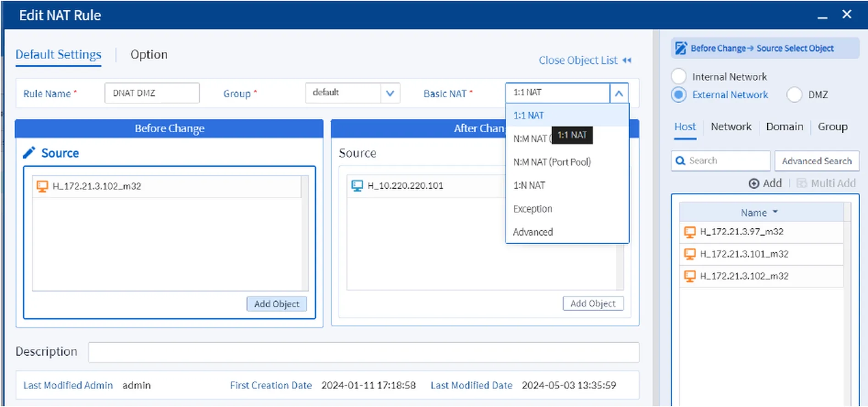Sort by the Name column arrow
Image resolution: width=868 pixels, height=407 pixels.
click(x=775, y=212)
